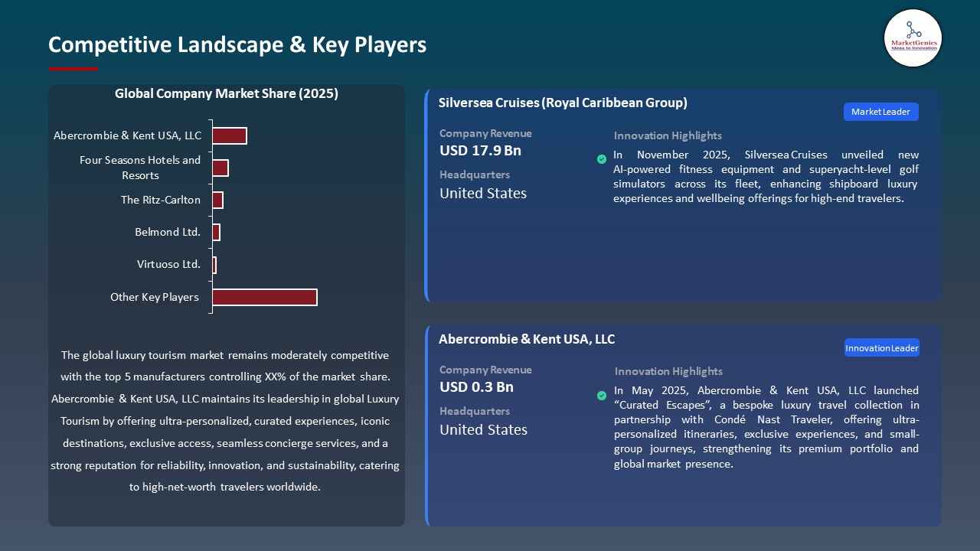
Task: Click the revenue value USD 0.3 Bn
Action: [x=476, y=387]
